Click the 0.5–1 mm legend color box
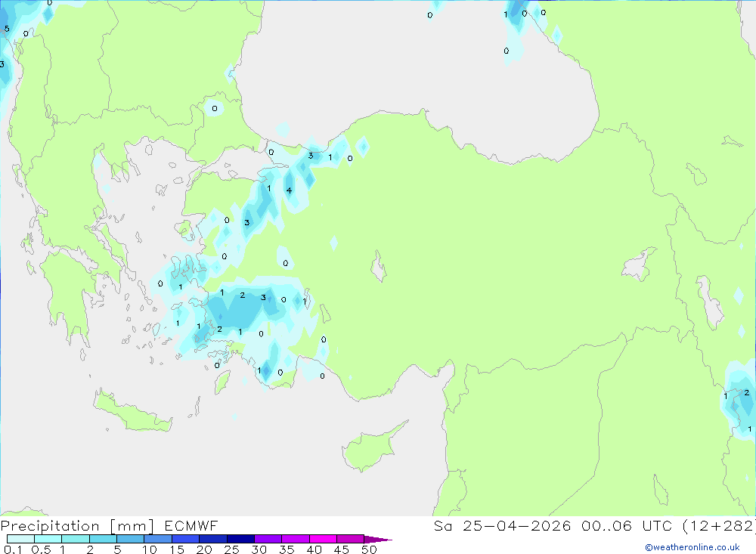Screen dimensions: 756x554 [48, 539]
